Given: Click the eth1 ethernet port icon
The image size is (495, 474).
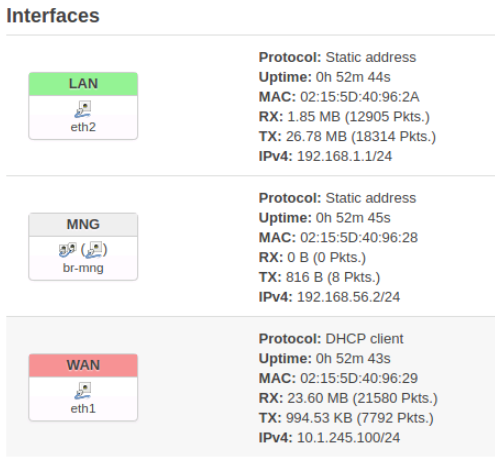Looking at the screenshot, I should [83, 391].
